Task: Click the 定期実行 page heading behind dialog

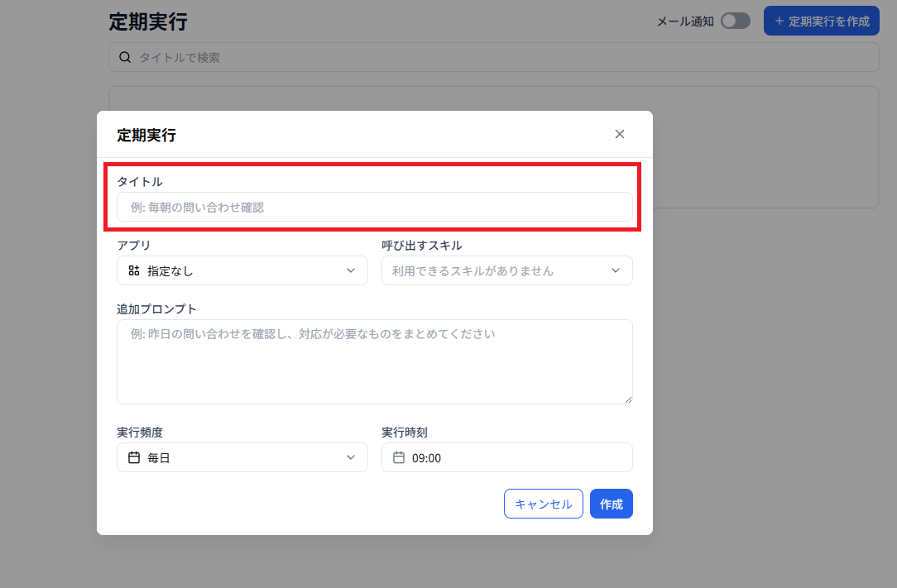Action: (148, 22)
